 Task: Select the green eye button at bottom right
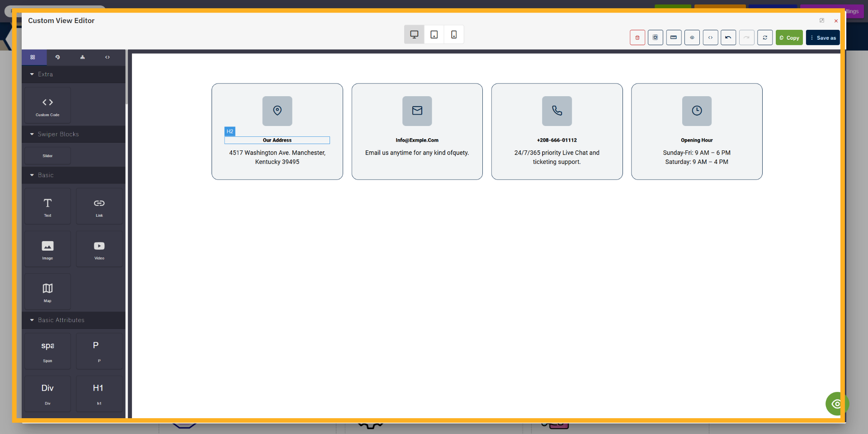[x=837, y=403]
